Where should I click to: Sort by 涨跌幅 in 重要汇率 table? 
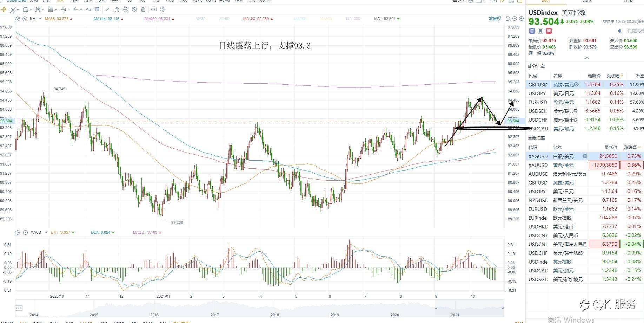pos(632,147)
